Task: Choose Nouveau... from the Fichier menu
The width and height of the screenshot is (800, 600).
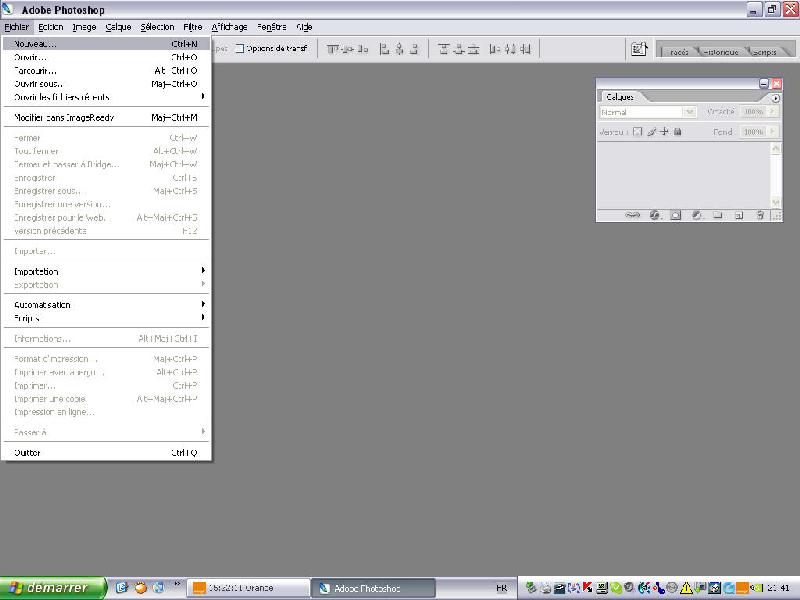Action: [106, 44]
